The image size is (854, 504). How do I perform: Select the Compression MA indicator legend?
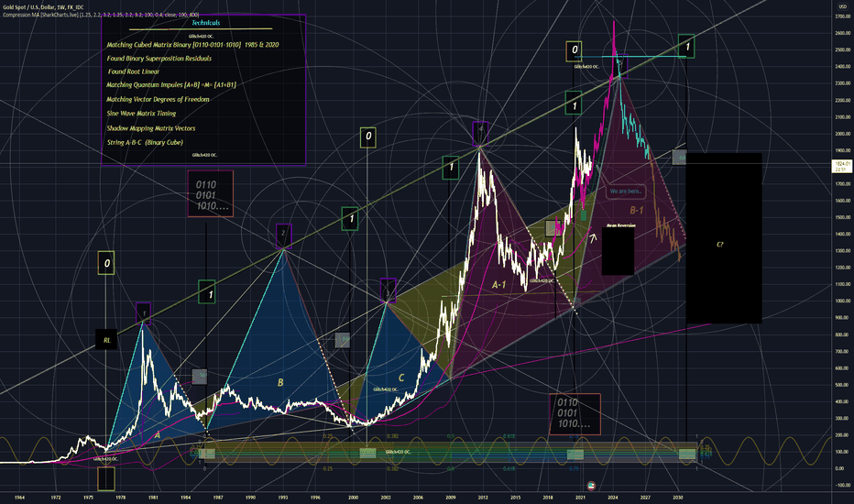pos(101,15)
